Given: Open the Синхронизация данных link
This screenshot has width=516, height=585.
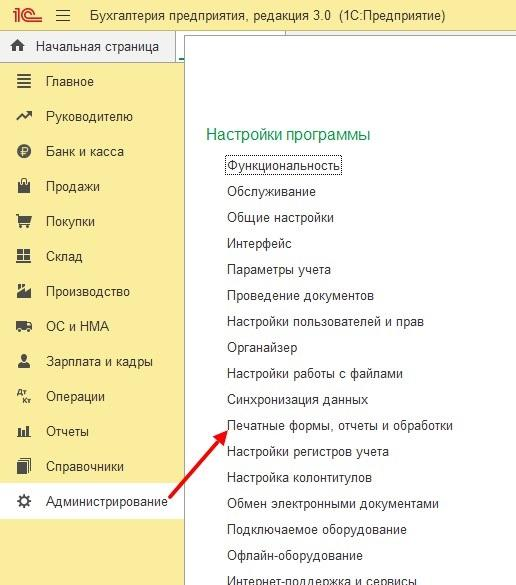Looking at the screenshot, I should click(297, 399).
